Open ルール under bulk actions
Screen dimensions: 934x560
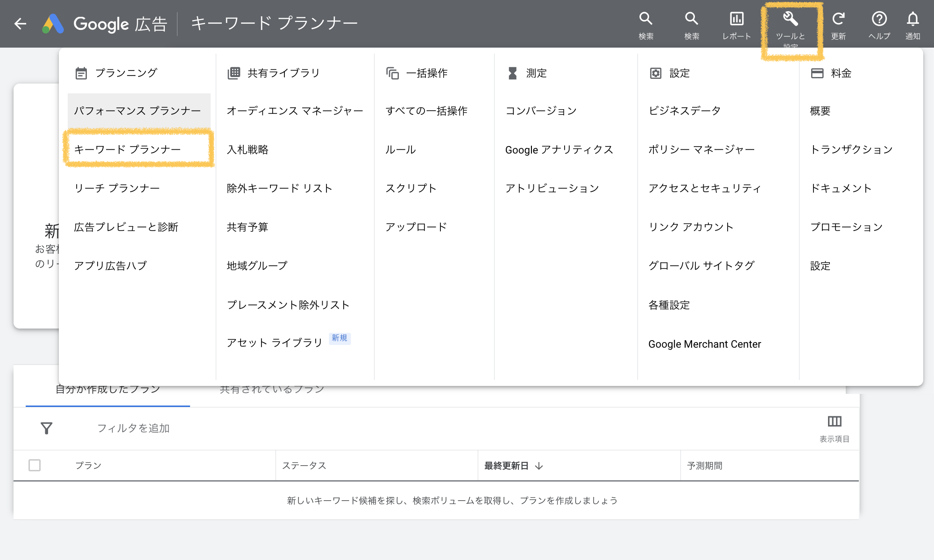401,149
